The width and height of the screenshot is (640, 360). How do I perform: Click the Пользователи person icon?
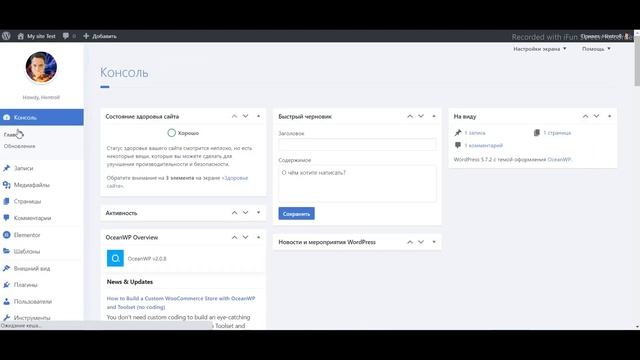click(x=7, y=301)
